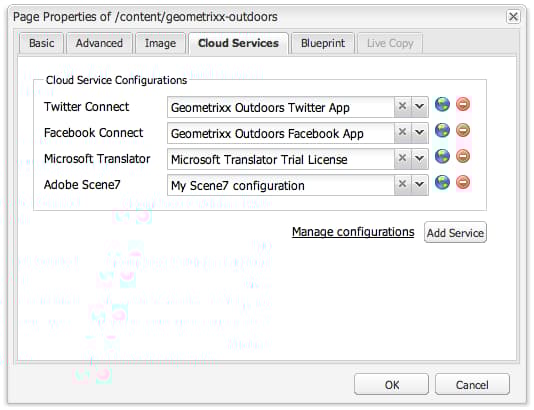Open Twitter Connect configuration globe icon
534x410 pixels.
coord(442,104)
